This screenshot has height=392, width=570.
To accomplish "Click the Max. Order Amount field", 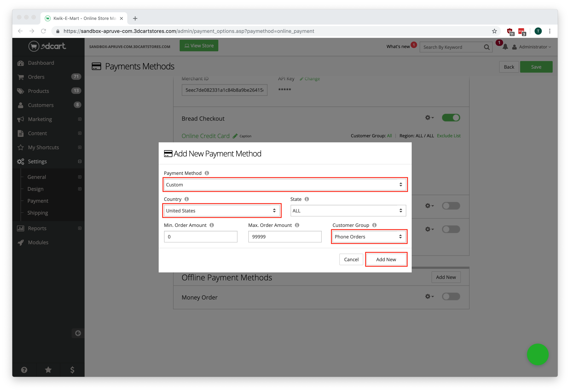I will [284, 237].
